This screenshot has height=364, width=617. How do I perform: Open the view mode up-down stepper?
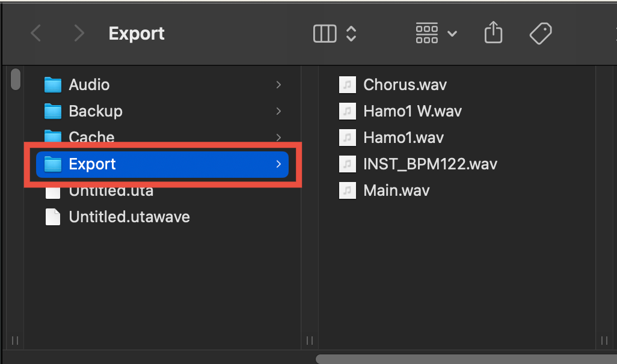point(351,34)
